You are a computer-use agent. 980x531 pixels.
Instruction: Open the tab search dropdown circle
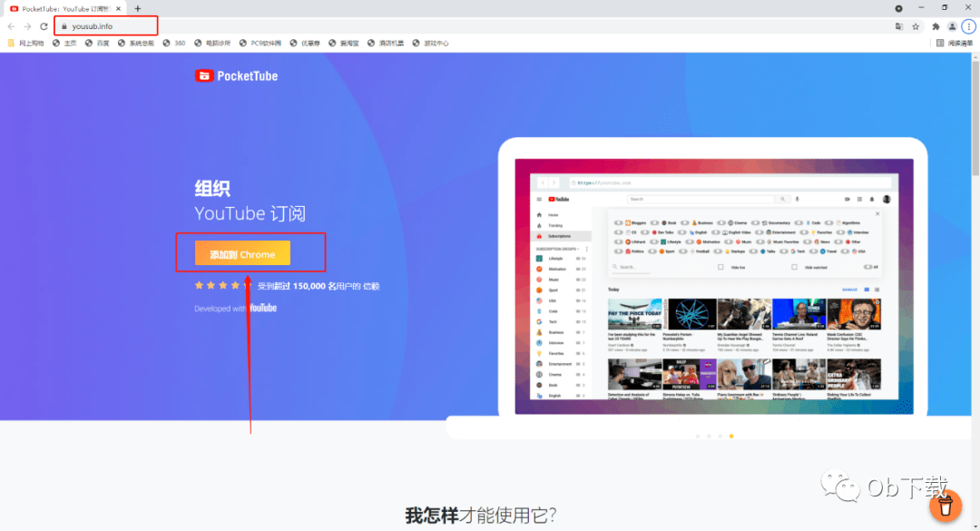click(898, 8)
